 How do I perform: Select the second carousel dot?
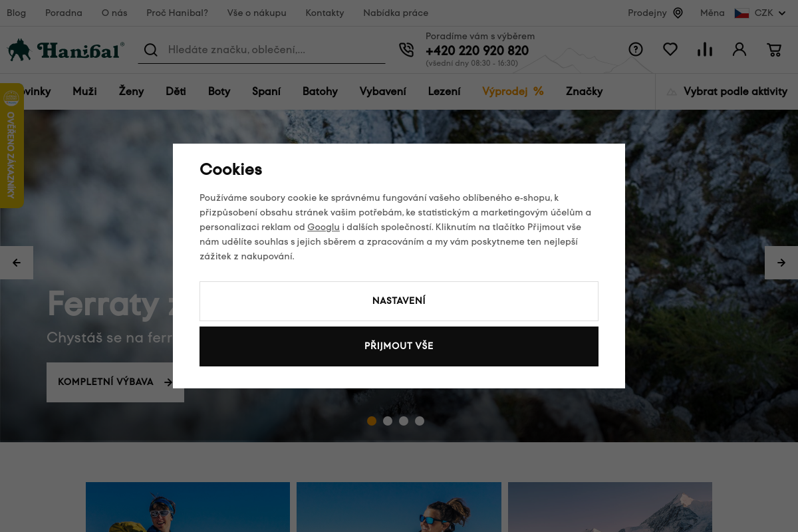[x=388, y=421]
